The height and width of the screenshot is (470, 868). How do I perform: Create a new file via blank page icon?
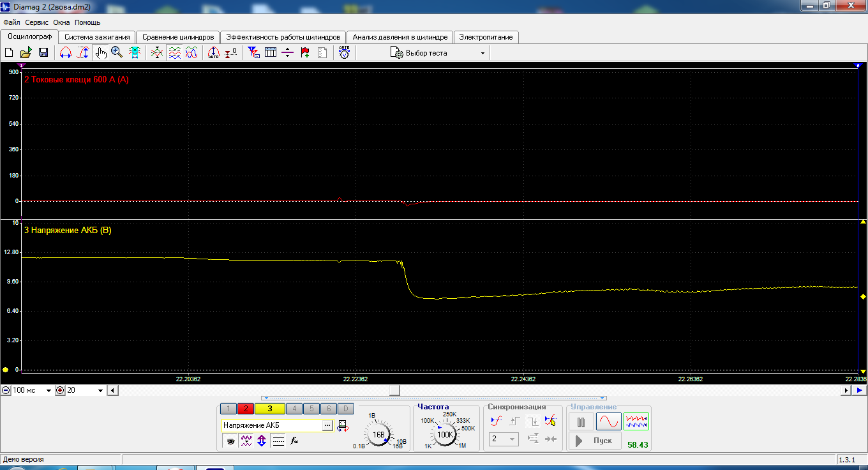9,53
